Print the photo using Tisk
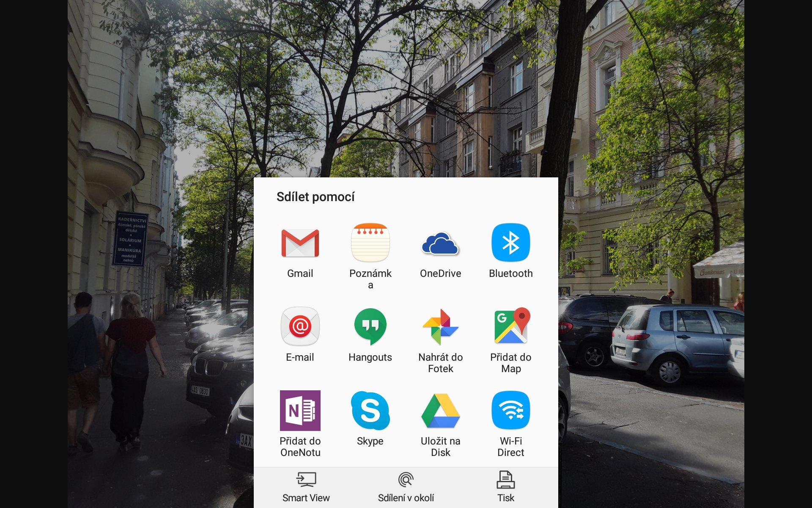Screen dimensions: 812x508 tap(505, 485)
